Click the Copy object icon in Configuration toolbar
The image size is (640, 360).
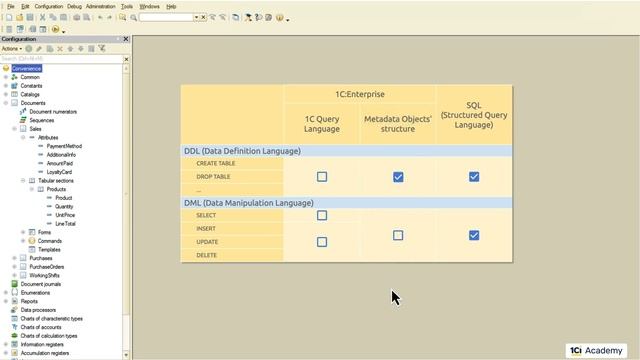point(50,49)
